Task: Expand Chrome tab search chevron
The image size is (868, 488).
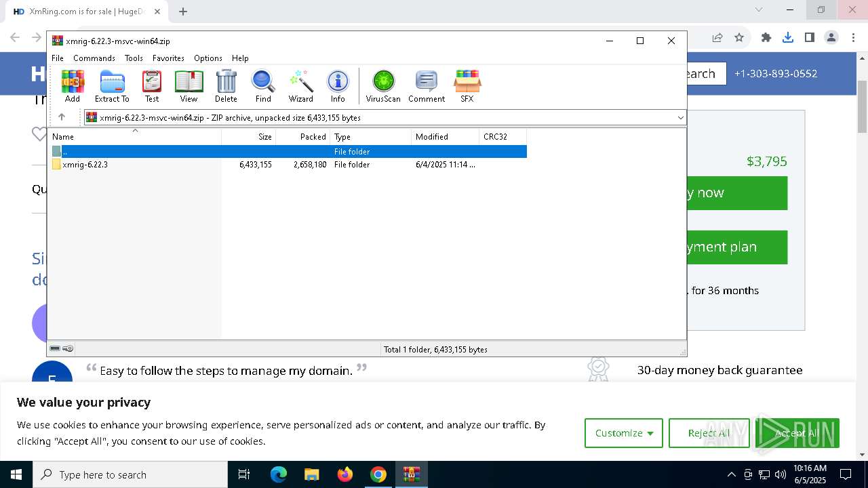Action: coord(759,9)
